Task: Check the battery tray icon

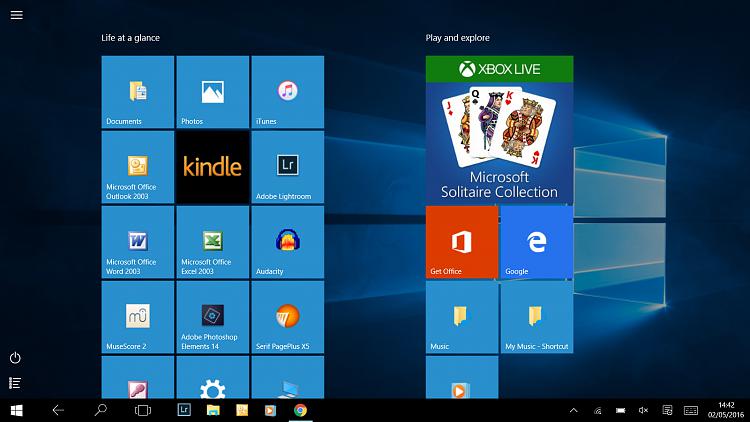Action: [620, 411]
